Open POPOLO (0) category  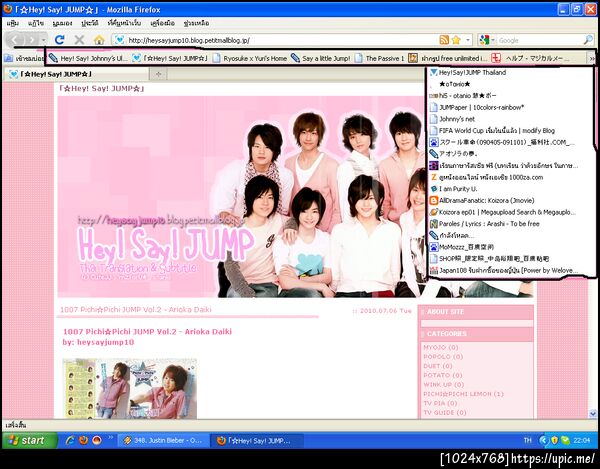click(443, 357)
